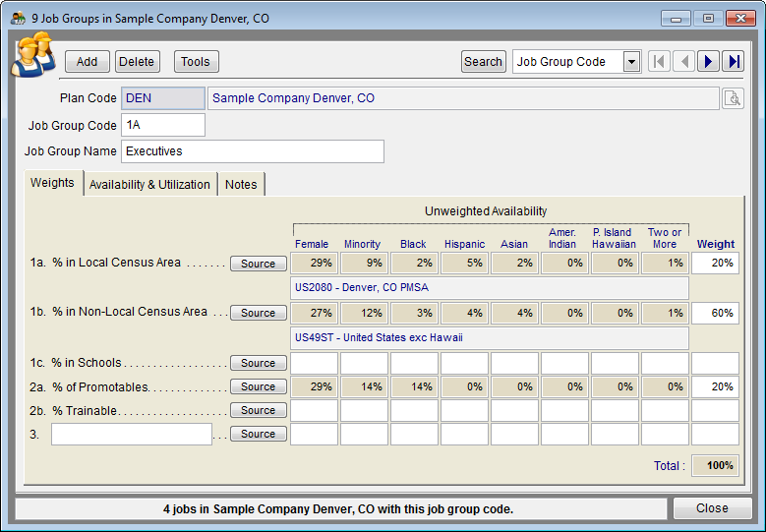This screenshot has width=766, height=532.
Task: Maximize the Job Groups window
Action: (708, 19)
